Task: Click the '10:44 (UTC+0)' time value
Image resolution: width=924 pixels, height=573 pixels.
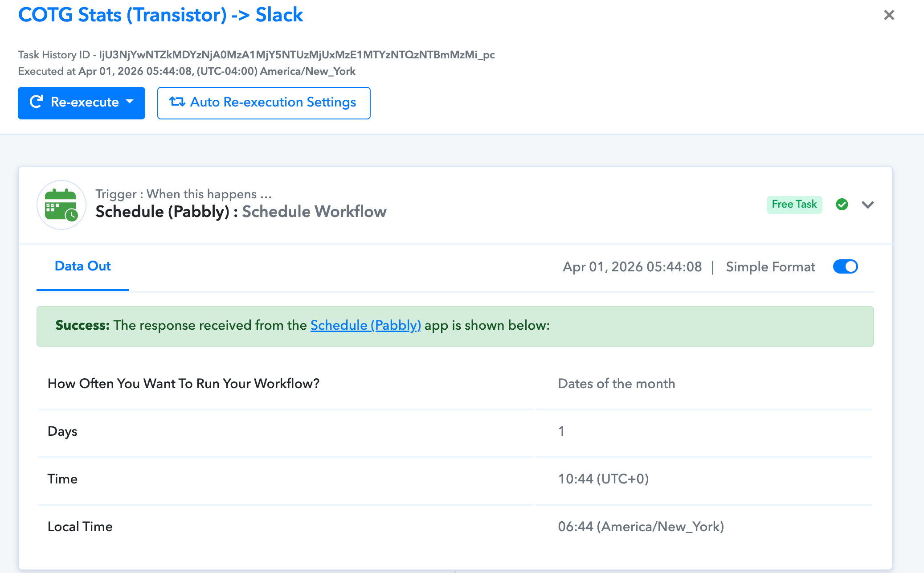Action: coord(604,479)
